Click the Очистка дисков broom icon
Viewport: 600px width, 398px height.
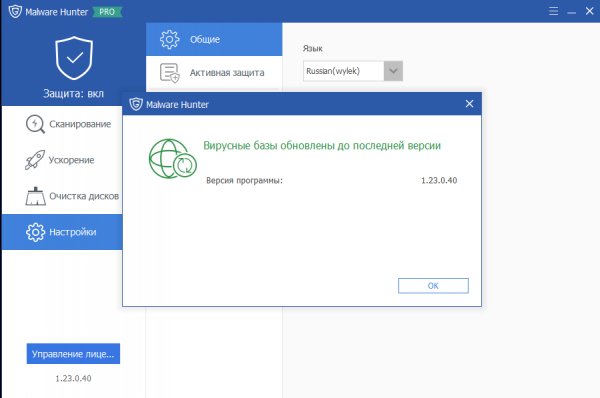(x=36, y=196)
